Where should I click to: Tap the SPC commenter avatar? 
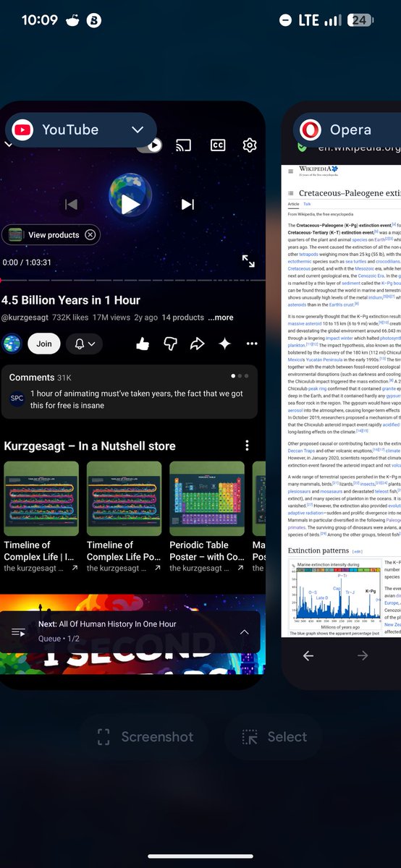(17, 399)
